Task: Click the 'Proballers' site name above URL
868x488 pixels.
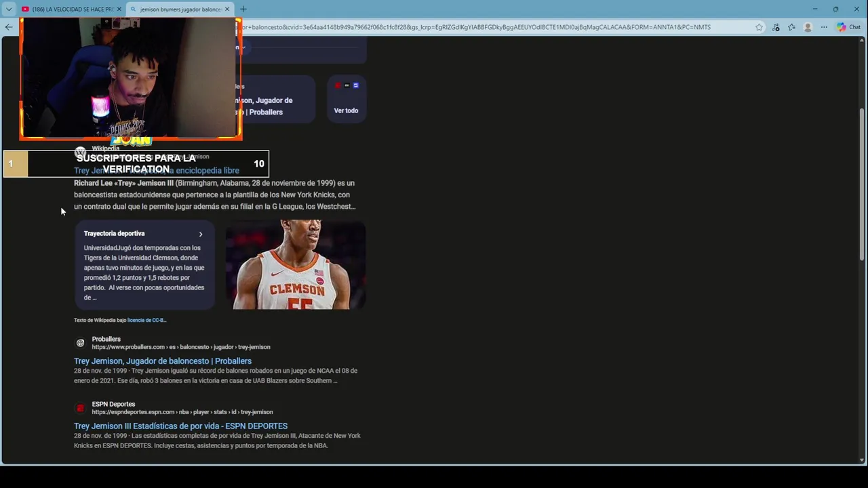Action: click(106, 339)
